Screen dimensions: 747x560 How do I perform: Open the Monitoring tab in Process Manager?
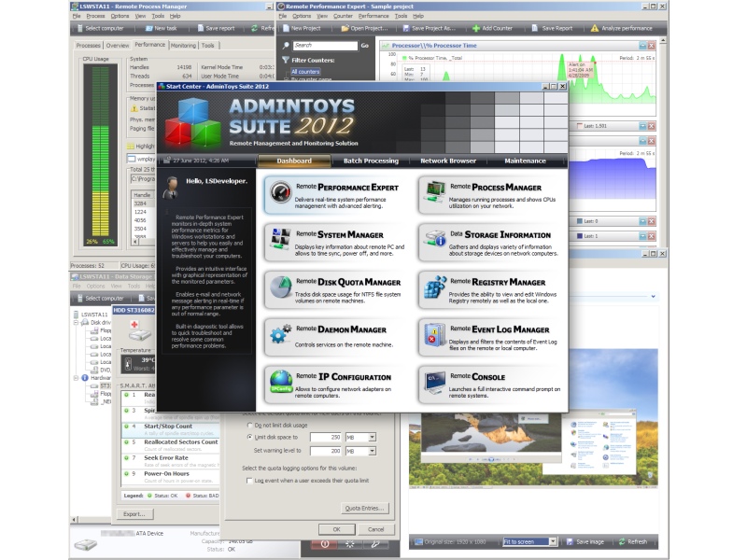183,46
